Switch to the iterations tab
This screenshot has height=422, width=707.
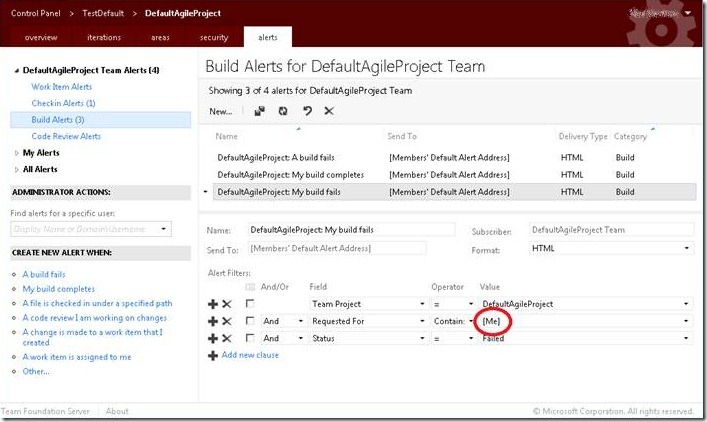[x=104, y=37]
